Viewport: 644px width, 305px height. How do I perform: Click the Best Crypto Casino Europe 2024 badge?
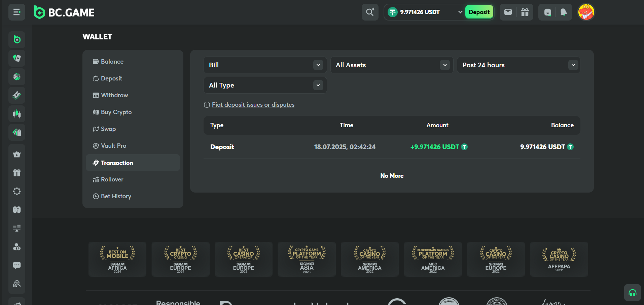181,259
